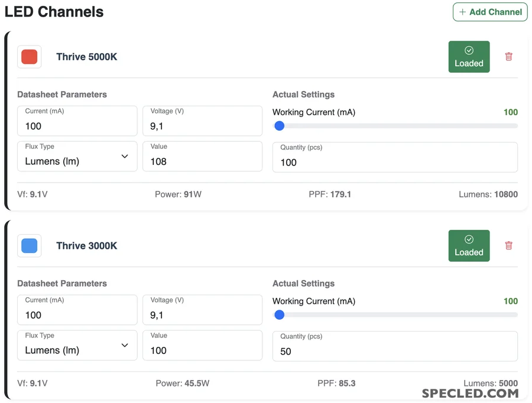Delete the Thrive 3000K channel
Viewport: 532px width, 403px height.
508,246
